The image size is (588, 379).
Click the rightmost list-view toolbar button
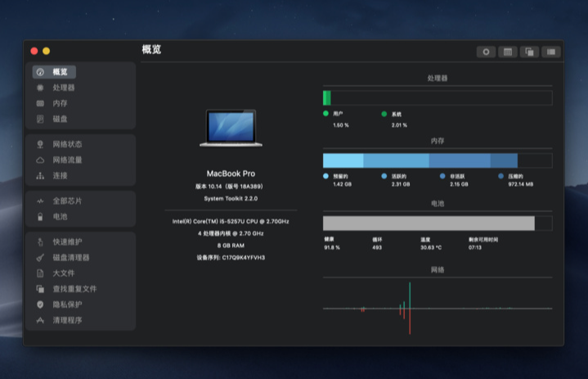(552, 52)
